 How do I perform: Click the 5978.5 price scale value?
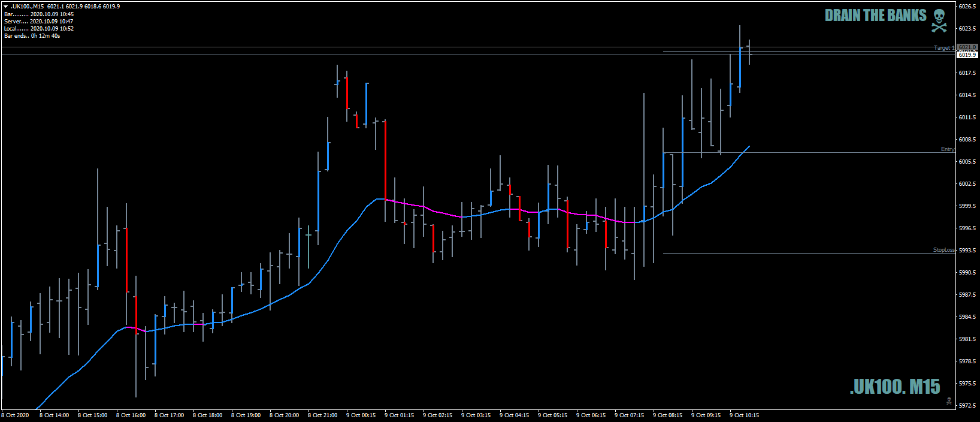click(967, 361)
